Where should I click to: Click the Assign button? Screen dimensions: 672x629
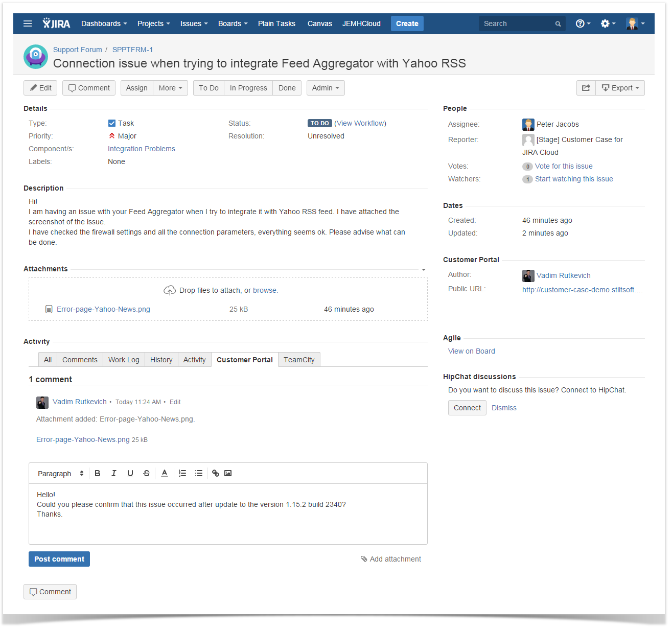coord(137,88)
